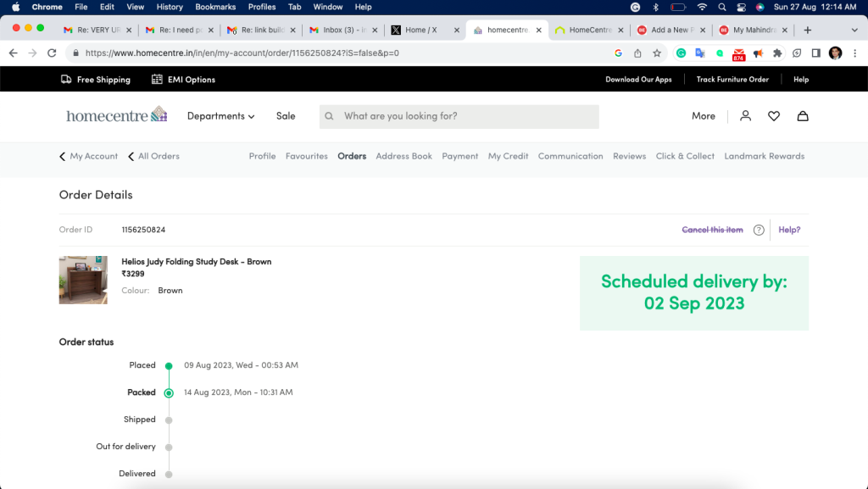Open a new tab with plus button
Screen dimensions: 868x489
tap(807, 30)
